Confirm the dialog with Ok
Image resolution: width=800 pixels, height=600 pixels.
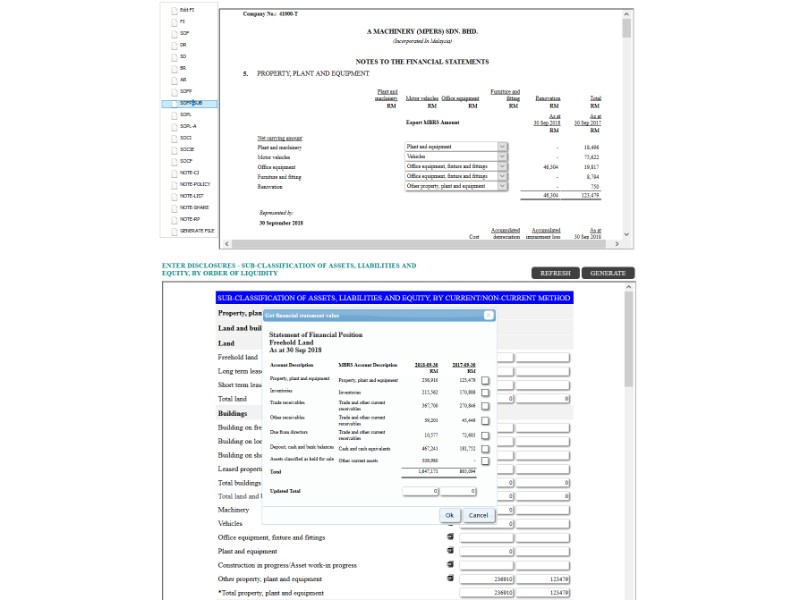[x=450, y=515]
